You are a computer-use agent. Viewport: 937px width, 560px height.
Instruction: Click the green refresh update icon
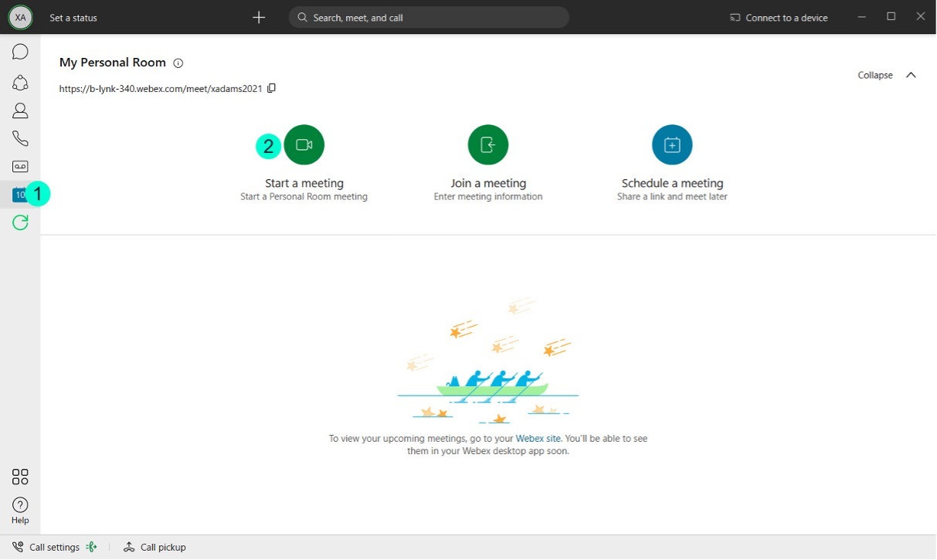point(20,222)
